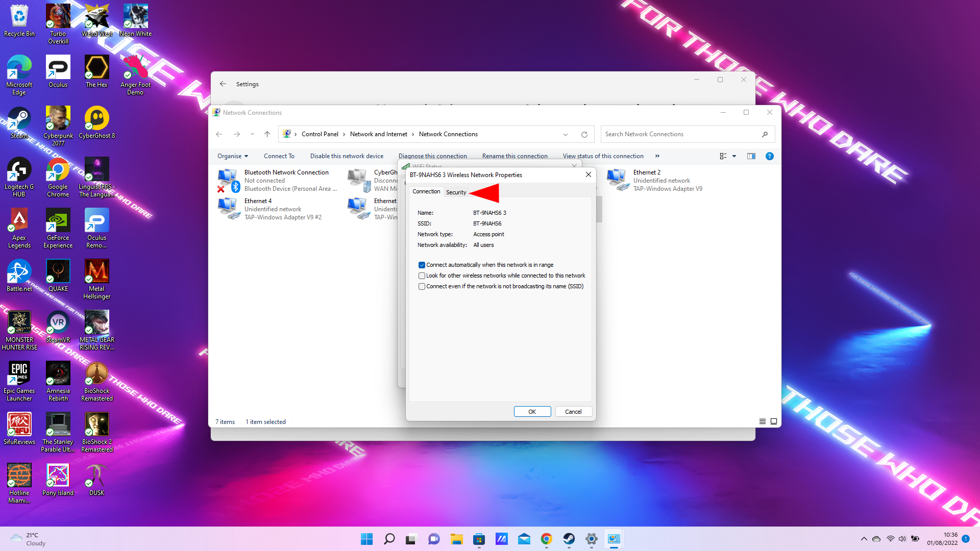Click the Bluetooth Network Connection icon
Image resolution: width=980 pixels, height=551 pixels.
tap(228, 180)
